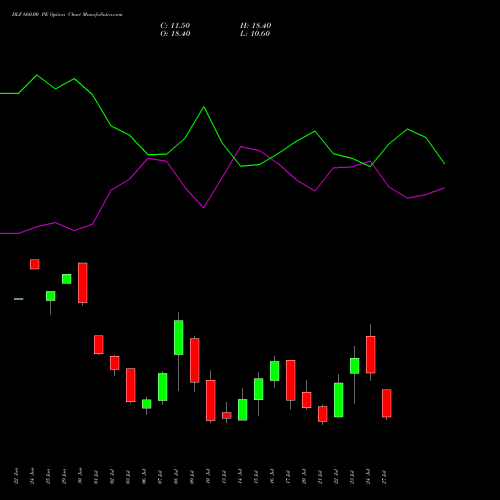The height and width of the screenshot is (500, 500).
Task: Click the close value 'C: 11.50'
Action: (175, 26)
